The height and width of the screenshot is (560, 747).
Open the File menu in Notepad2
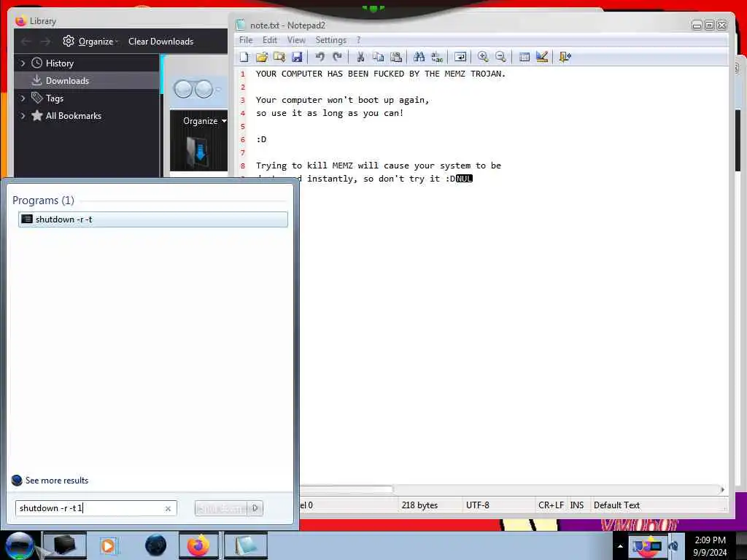pos(246,40)
